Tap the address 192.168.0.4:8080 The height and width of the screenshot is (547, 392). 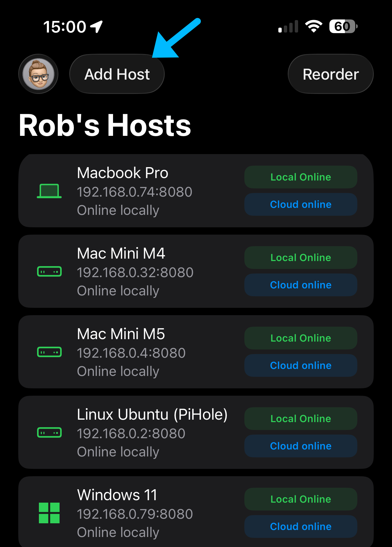pyautogui.click(x=131, y=353)
